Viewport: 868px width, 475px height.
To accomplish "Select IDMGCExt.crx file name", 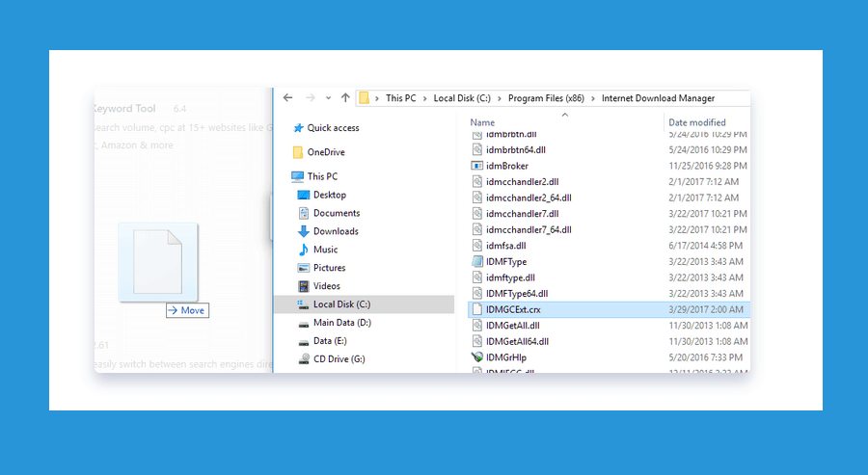I will click(x=513, y=309).
